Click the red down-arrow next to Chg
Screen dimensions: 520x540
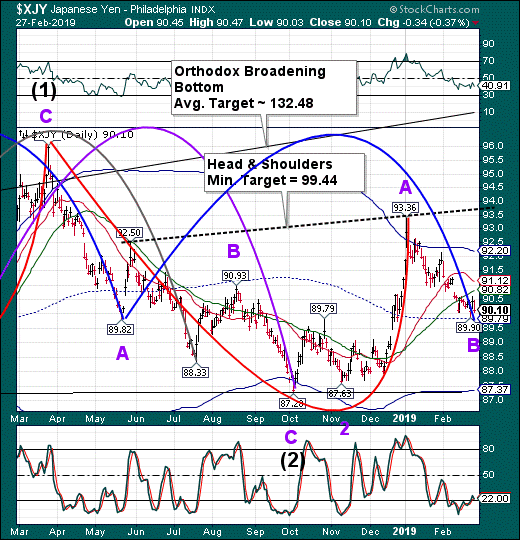476,23
